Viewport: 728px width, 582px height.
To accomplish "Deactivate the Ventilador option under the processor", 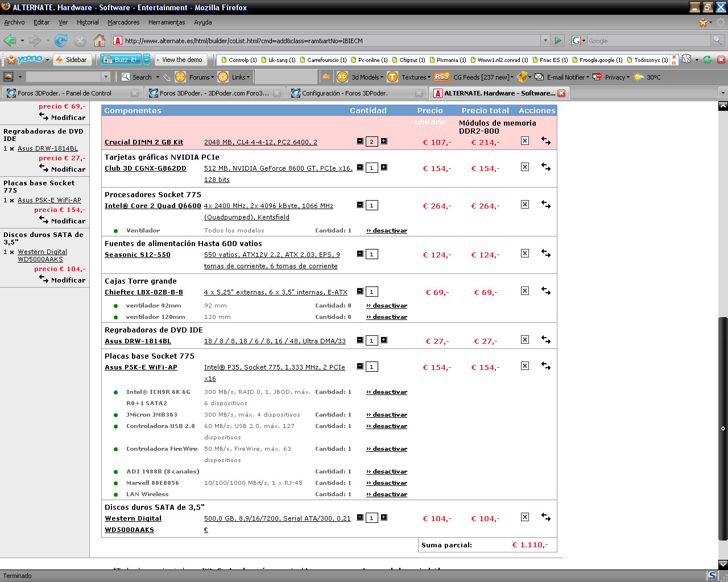I will coord(387,231).
